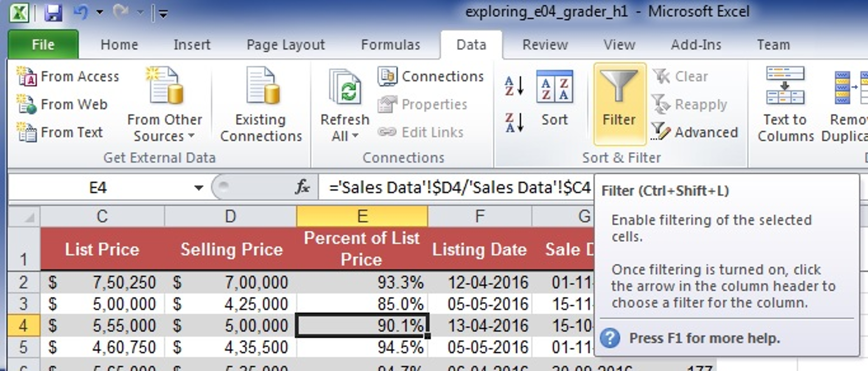Switch to the View tab
This screenshot has width=868, height=371.
pos(619,45)
